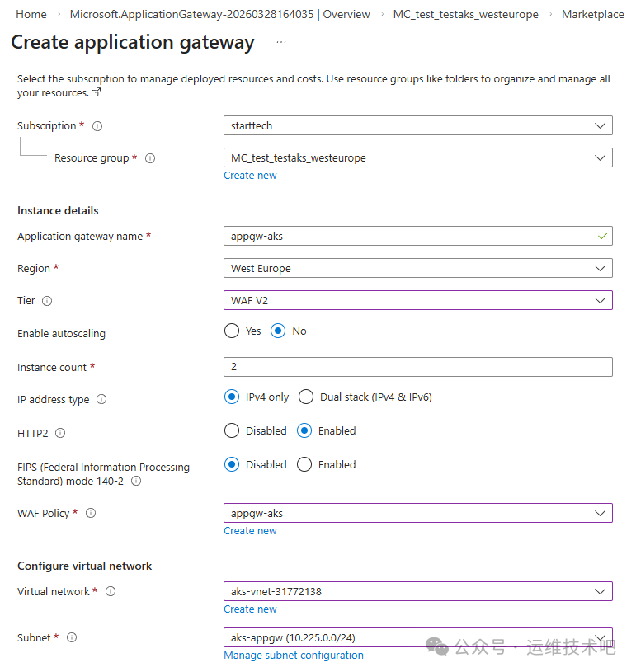The image size is (636, 672).
Task: Click the Instance count input field
Action: pyautogui.click(x=417, y=367)
